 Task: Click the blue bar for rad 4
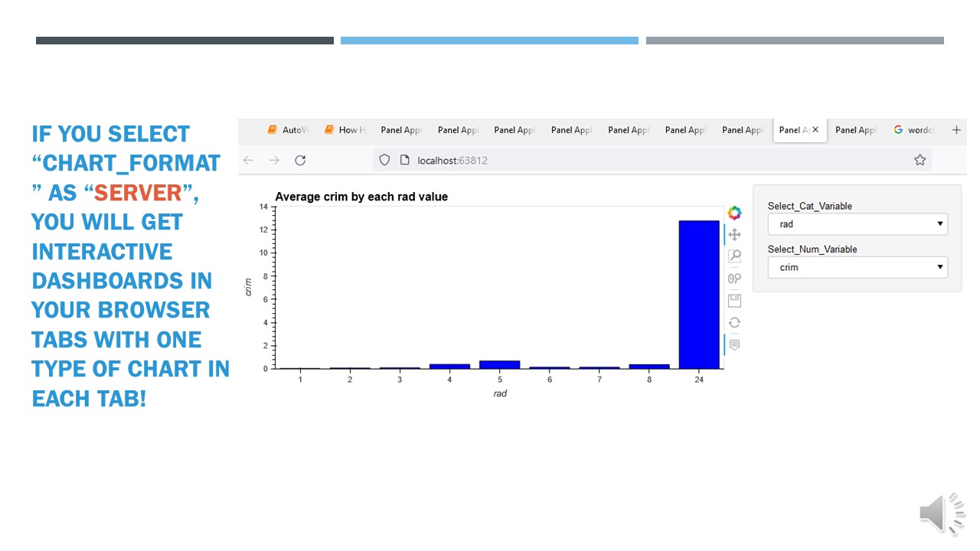click(x=449, y=366)
